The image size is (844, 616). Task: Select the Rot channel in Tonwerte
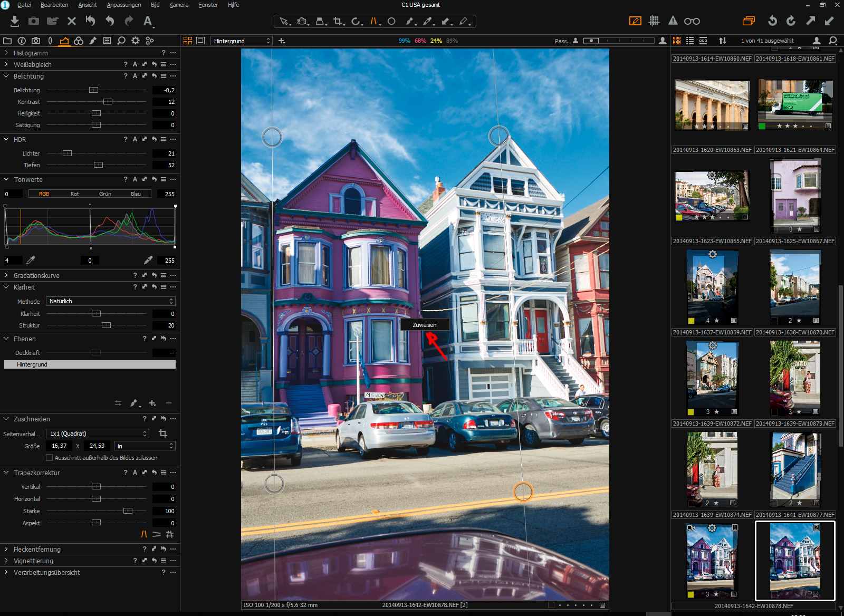tap(74, 194)
